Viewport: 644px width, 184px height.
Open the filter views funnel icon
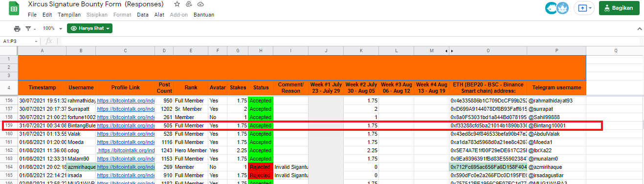pyautogui.click(x=28, y=29)
